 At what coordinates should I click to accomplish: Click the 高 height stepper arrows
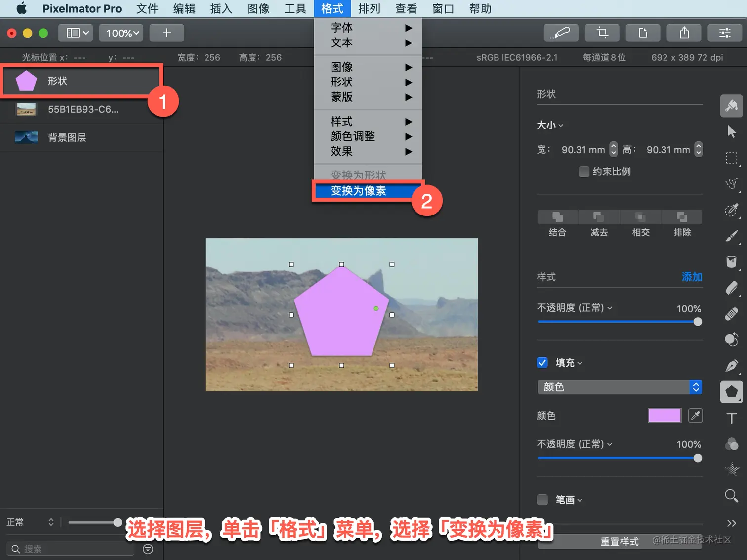[698, 149]
